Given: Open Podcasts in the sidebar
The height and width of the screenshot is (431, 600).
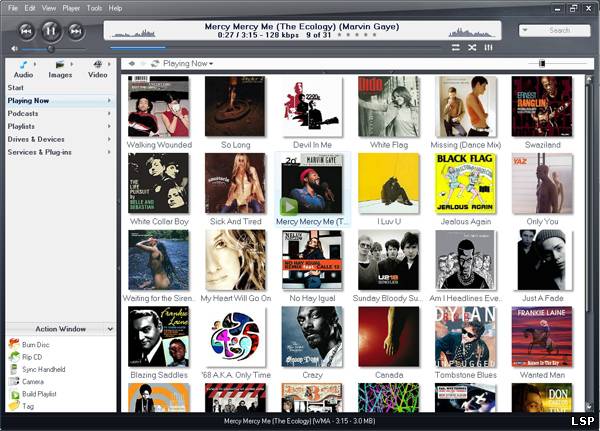Looking at the screenshot, I should [x=23, y=113].
